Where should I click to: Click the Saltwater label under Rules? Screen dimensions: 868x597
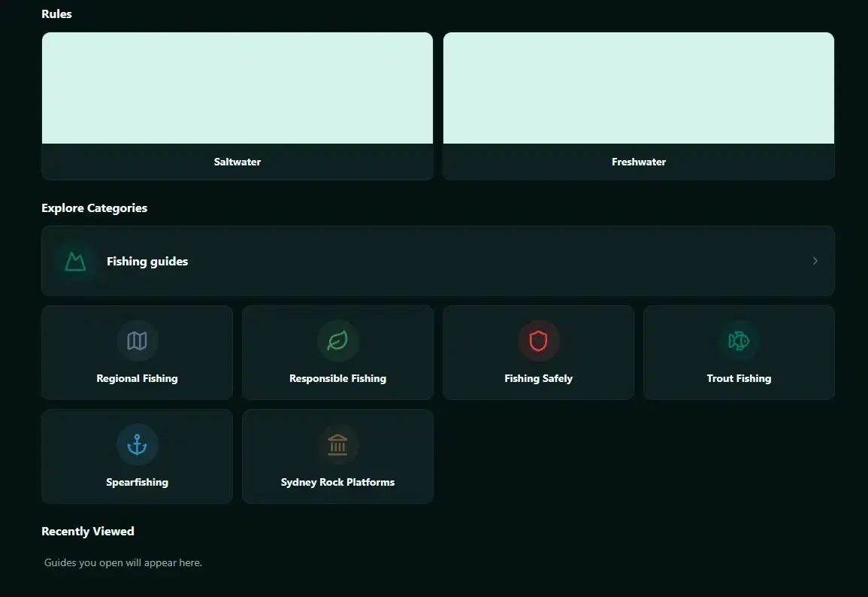(237, 162)
